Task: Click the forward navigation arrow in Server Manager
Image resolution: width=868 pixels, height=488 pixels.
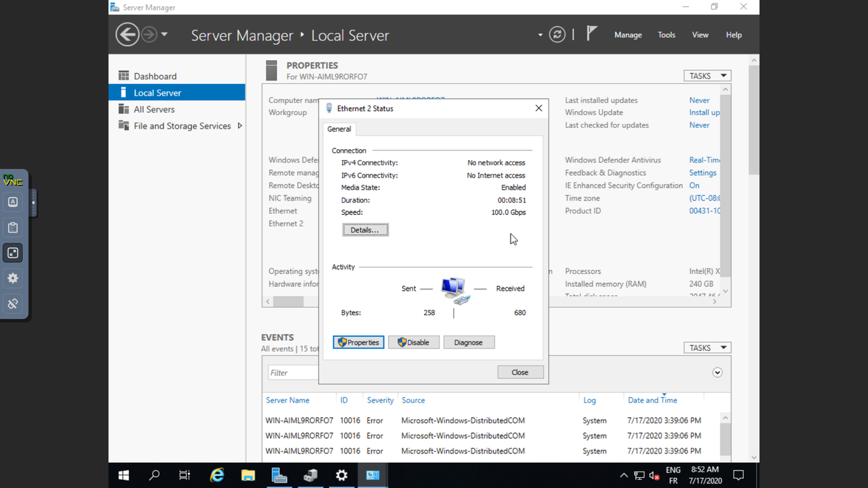Action: (x=149, y=35)
